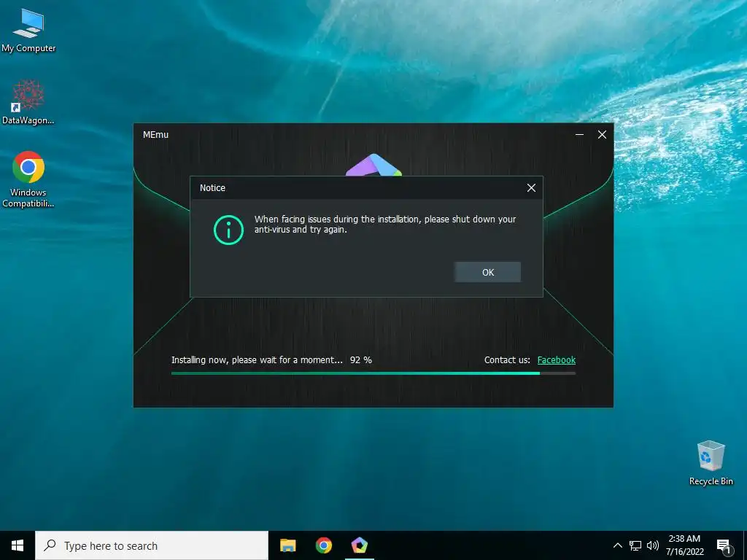Close the MEmu installer window

click(x=602, y=135)
